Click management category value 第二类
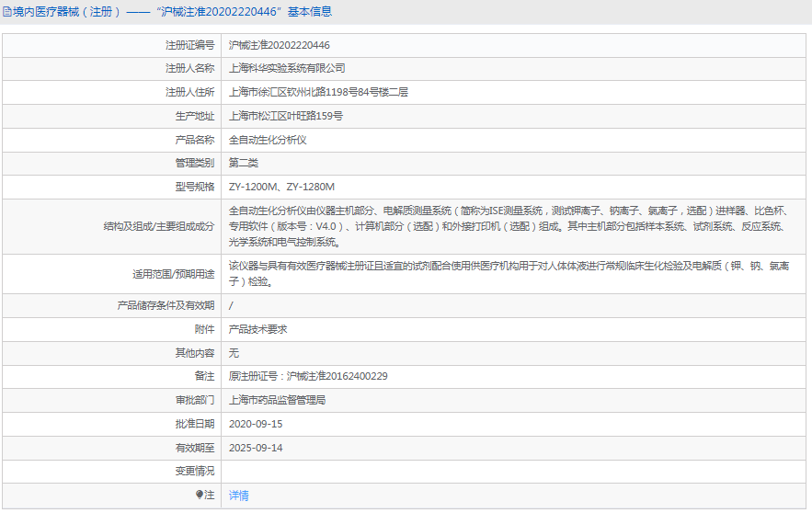Viewport: 812px width, 513px height. (x=244, y=164)
